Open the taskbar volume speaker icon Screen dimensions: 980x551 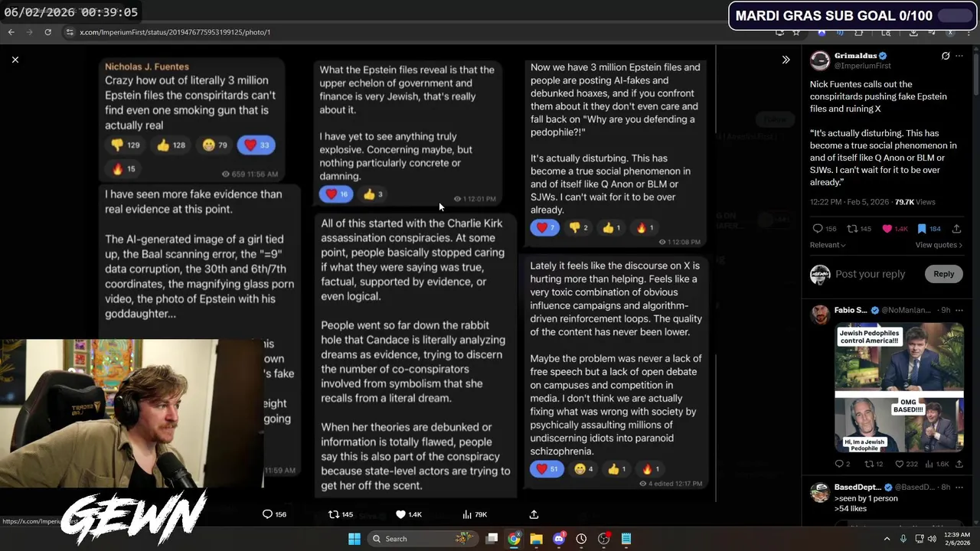click(933, 539)
